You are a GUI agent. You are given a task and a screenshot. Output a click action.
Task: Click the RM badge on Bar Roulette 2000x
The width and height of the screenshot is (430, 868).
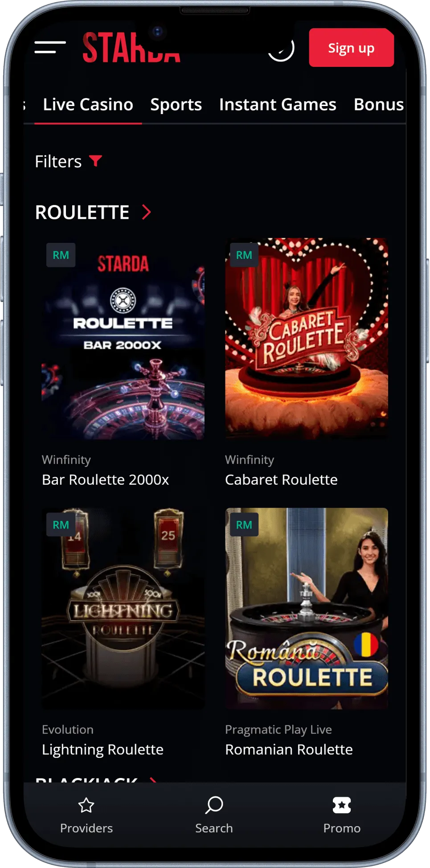click(61, 255)
